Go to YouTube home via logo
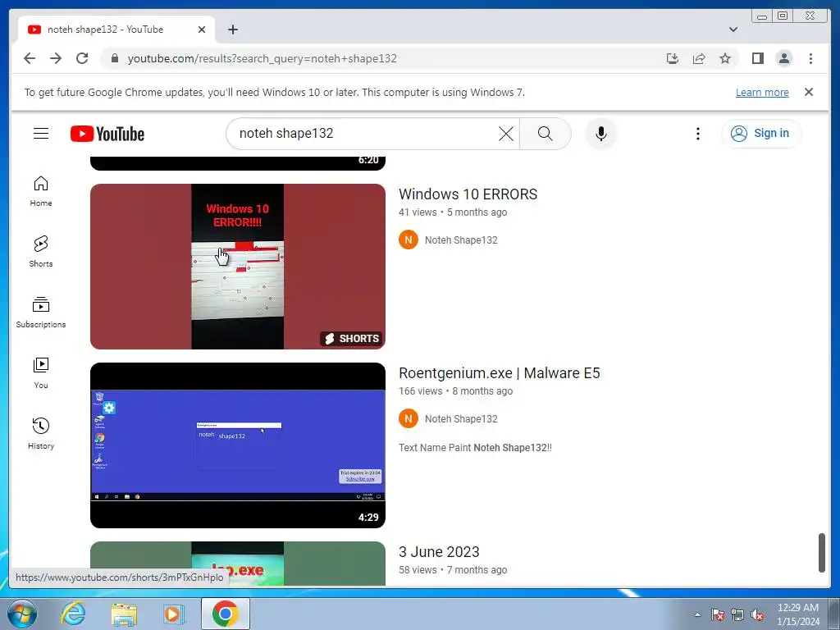The image size is (840, 630). [x=107, y=134]
